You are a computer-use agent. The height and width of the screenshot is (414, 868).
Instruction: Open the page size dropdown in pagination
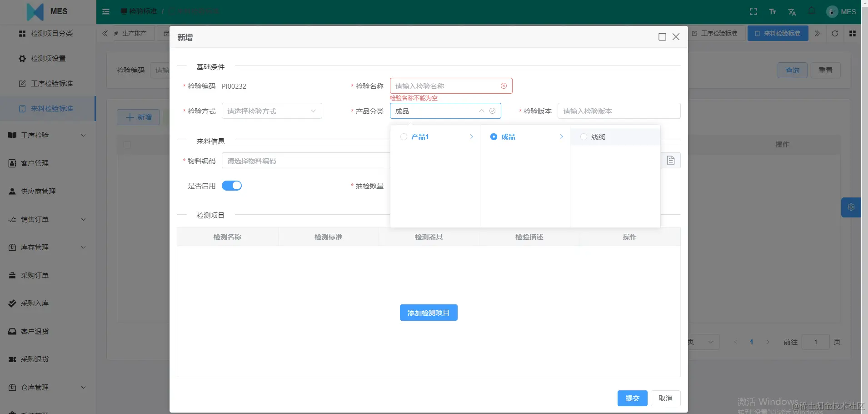[x=703, y=342]
